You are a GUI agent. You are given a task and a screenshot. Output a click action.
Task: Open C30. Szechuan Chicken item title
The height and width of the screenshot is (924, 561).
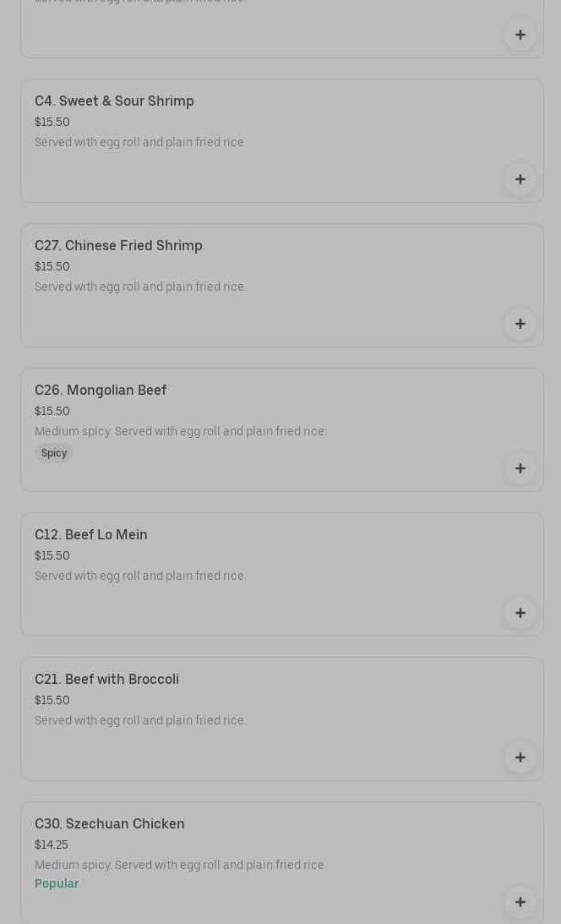click(110, 824)
